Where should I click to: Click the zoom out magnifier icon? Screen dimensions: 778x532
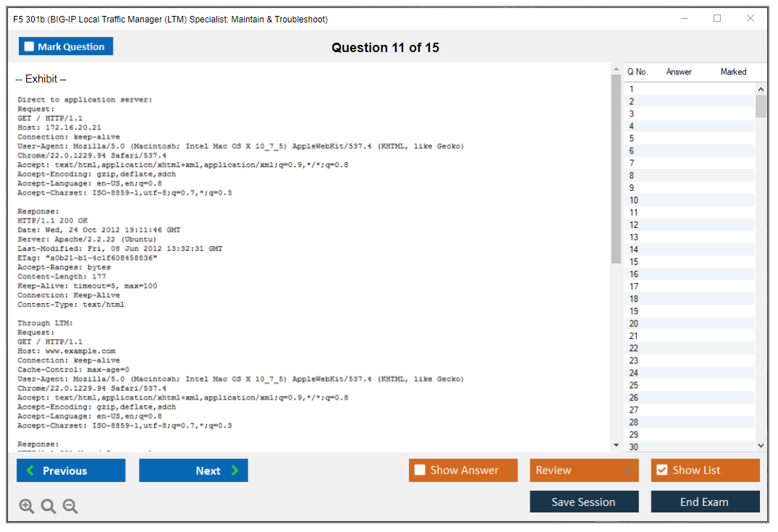tap(70, 507)
